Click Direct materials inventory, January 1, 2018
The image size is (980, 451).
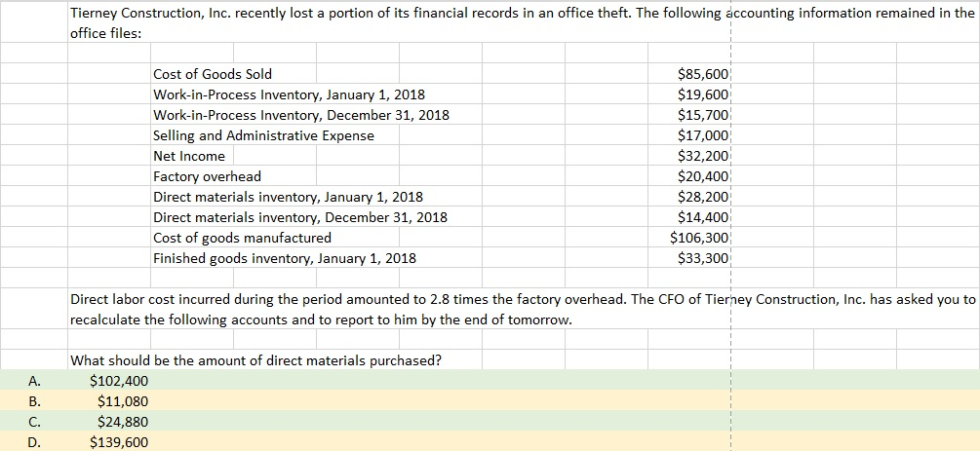click(x=288, y=197)
